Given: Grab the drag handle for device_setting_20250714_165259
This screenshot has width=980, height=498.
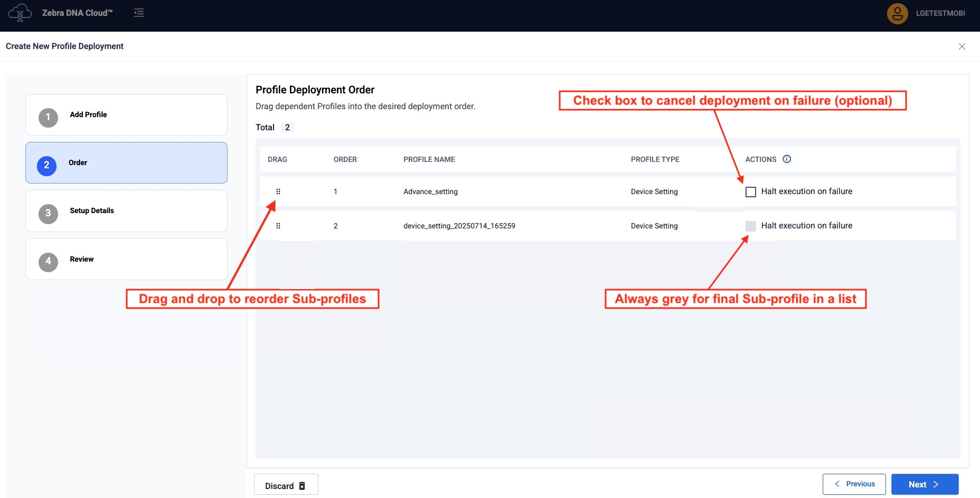Looking at the screenshot, I should [278, 226].
